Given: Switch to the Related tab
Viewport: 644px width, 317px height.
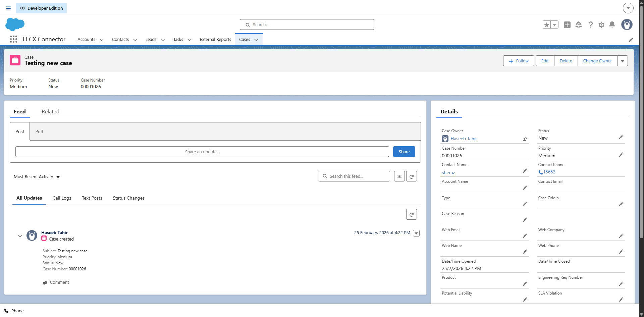Looking at the screenshot, I should (51, 112).
